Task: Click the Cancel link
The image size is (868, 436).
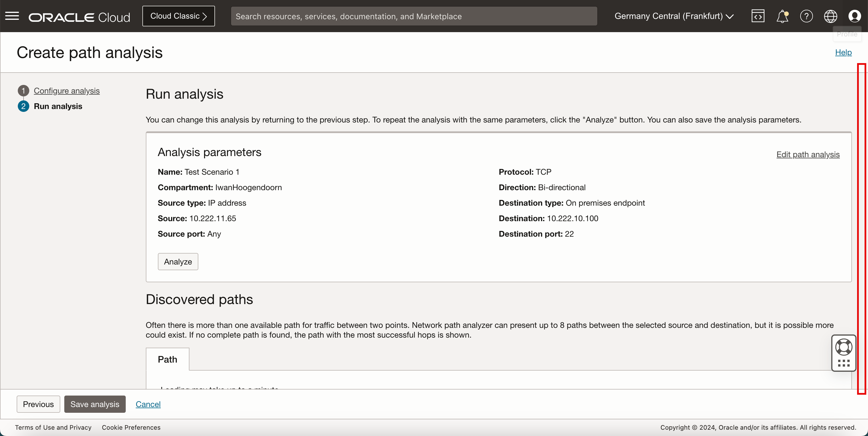Action: [x=148, y=404]
